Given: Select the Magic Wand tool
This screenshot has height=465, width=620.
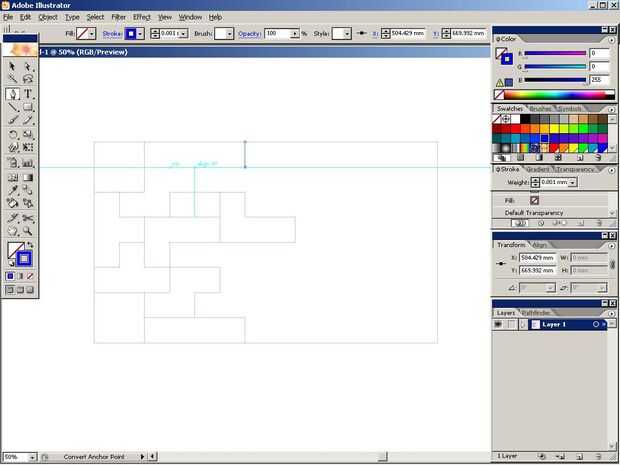Looking at the screenshot, I should tap(12, 79).
